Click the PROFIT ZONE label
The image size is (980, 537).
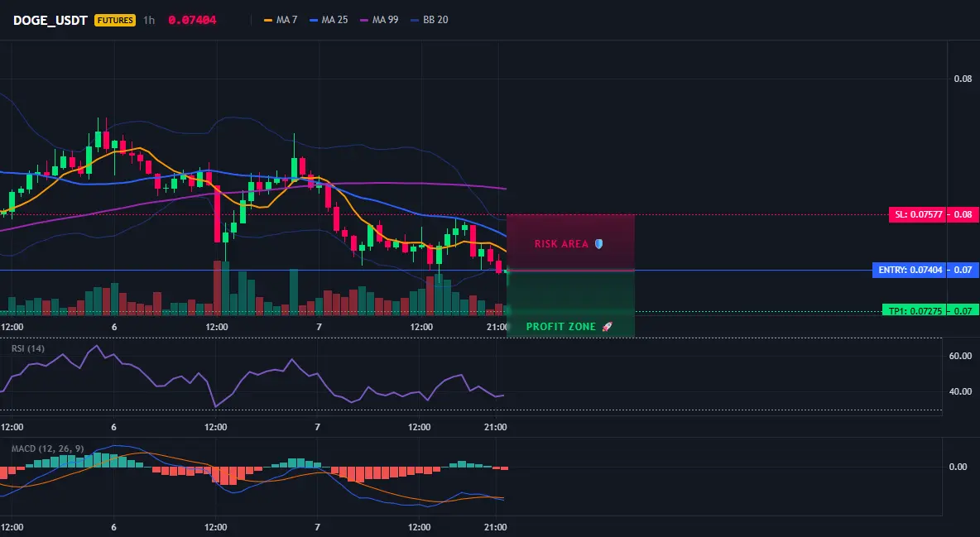(x=561, y=326)
